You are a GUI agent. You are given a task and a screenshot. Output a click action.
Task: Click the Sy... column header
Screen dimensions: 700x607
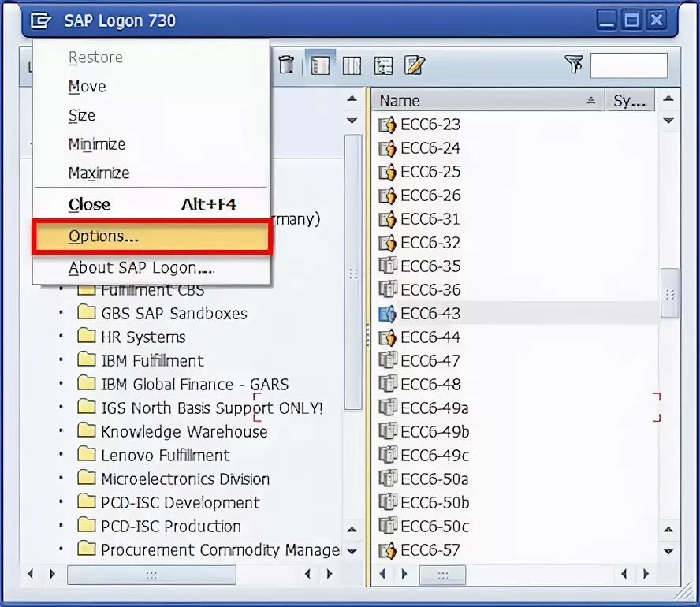(630, 100)
